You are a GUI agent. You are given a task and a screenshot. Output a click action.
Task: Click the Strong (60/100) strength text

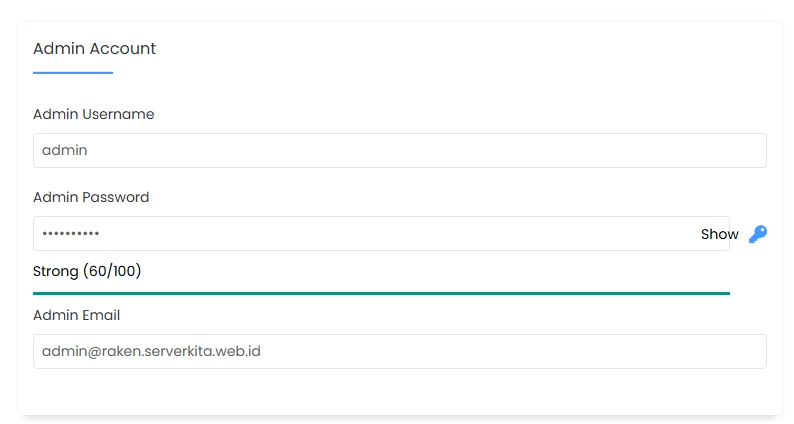coord(87,271)
